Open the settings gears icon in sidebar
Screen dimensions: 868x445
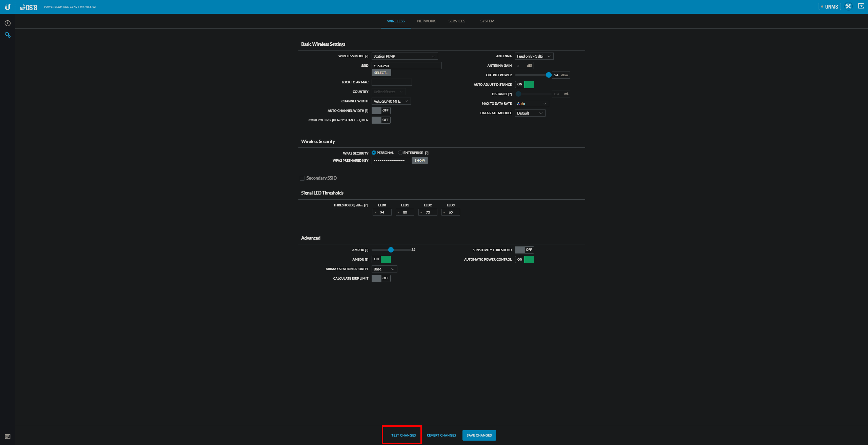click(7, 35)
